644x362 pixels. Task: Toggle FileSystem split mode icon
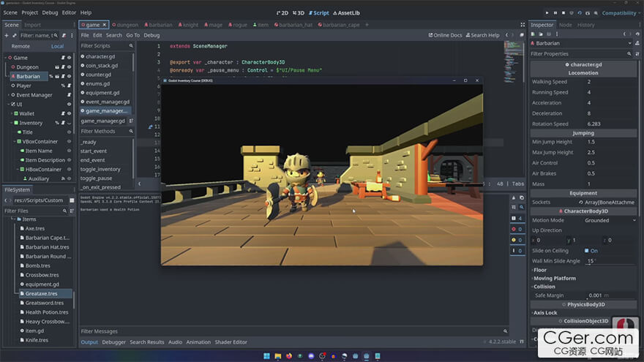click(72, 200)
